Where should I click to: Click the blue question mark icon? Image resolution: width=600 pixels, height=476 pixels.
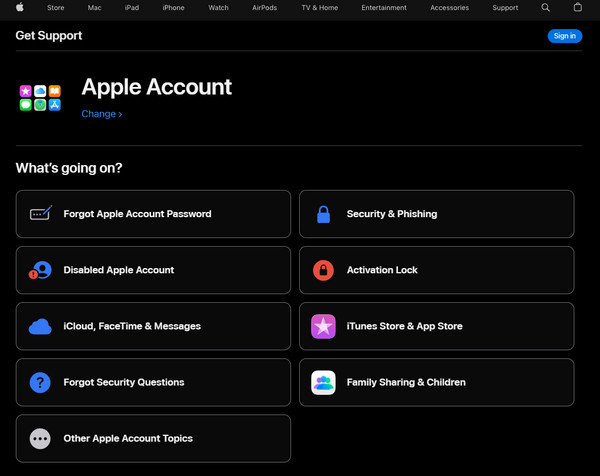click(40, 383)
